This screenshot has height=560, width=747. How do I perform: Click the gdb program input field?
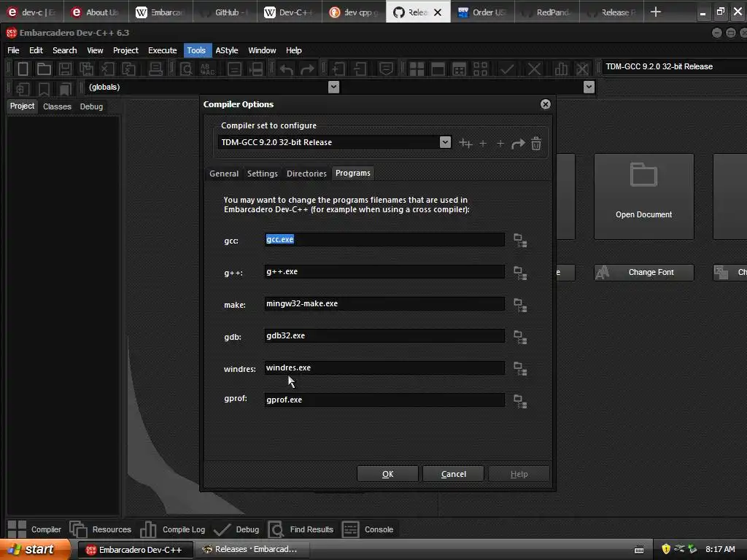click(384, 335)
